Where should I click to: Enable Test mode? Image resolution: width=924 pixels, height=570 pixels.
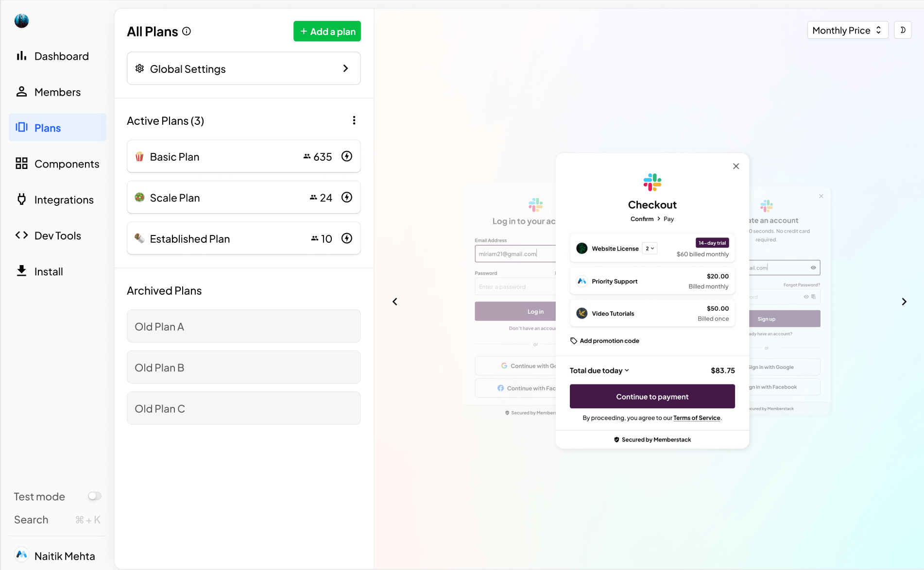tap(94, 496)
